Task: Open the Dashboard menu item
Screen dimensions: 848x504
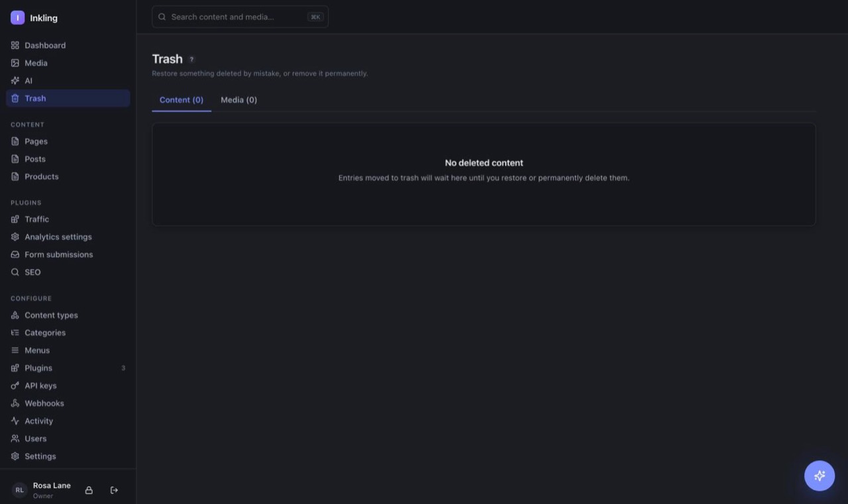Action: tap(68, 45)
